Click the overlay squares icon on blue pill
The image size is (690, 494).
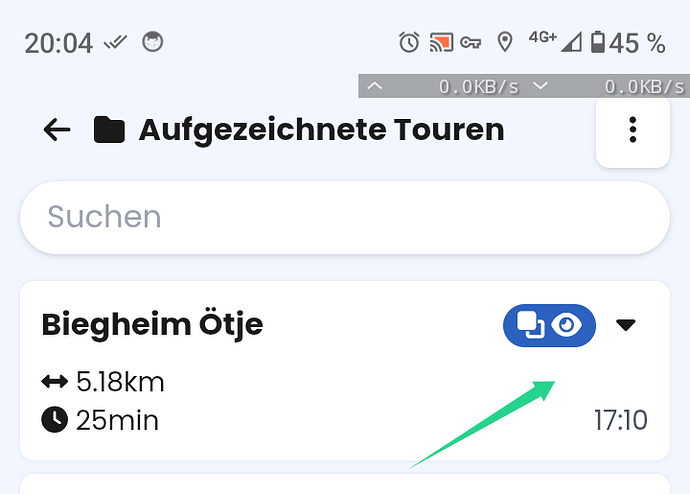click(530, 325)
